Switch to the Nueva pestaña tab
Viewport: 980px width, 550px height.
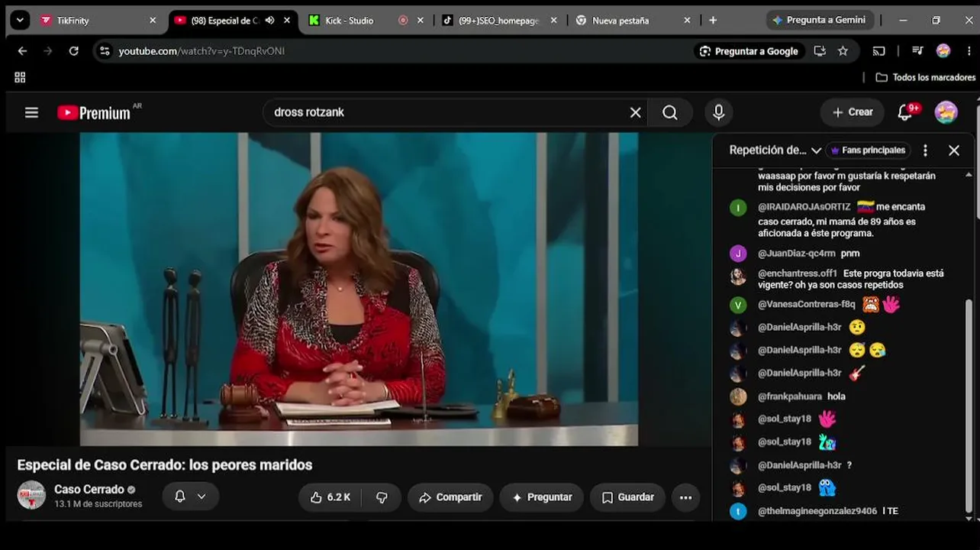pyautogui.click(x=634, y=21)
